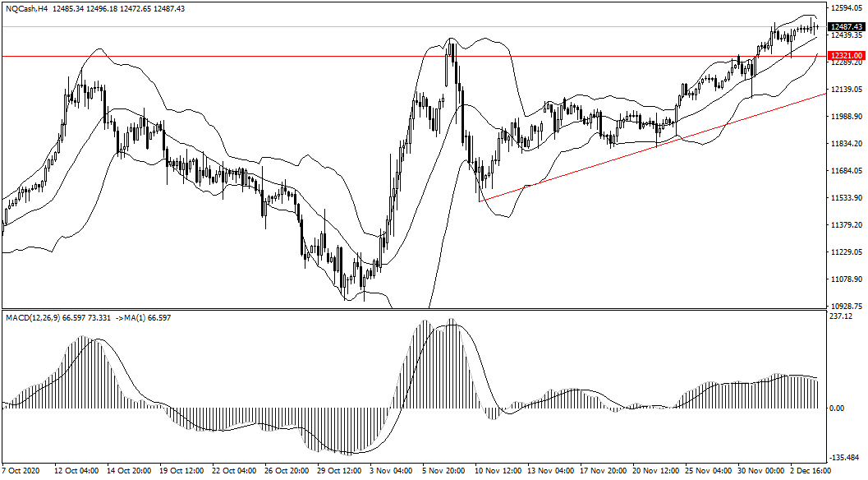Viewport: 868px width, 480px height.
Task: Click the 10928.75 price axis label
Action: pos(846,306)
